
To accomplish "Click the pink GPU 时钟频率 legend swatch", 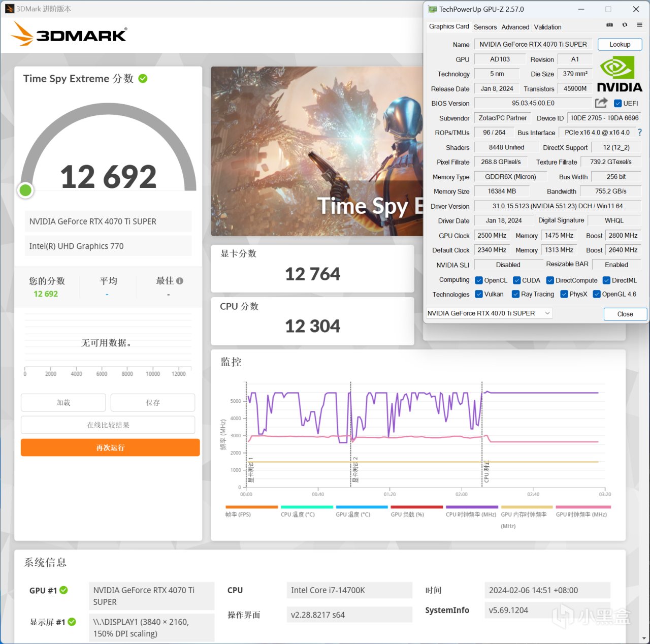I will pos(583,507).
